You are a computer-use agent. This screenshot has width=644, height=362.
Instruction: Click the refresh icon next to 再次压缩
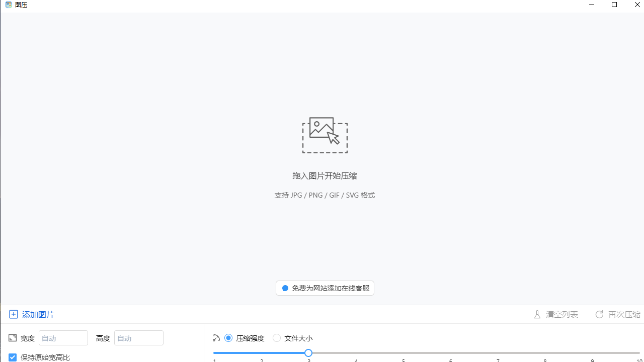point(599,314)
